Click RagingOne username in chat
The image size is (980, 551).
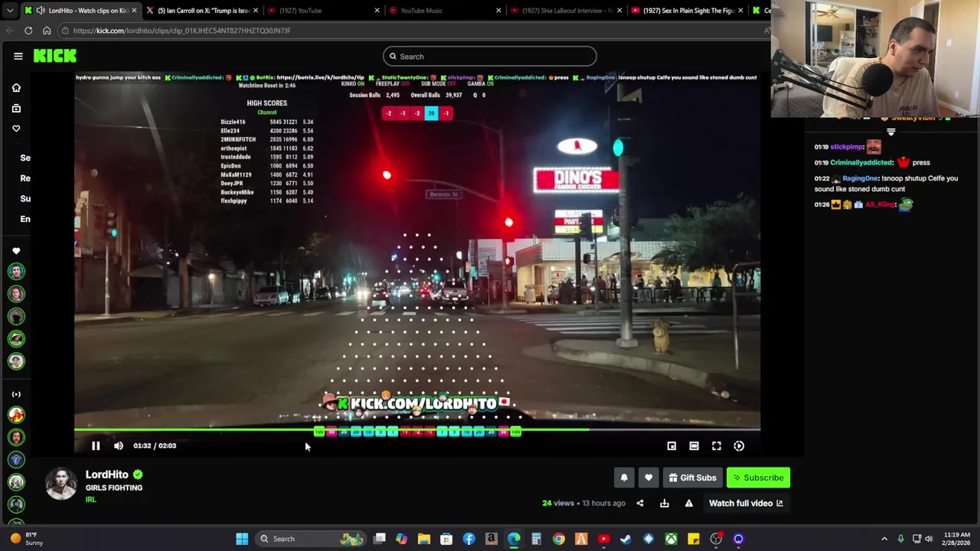(861, 178)
